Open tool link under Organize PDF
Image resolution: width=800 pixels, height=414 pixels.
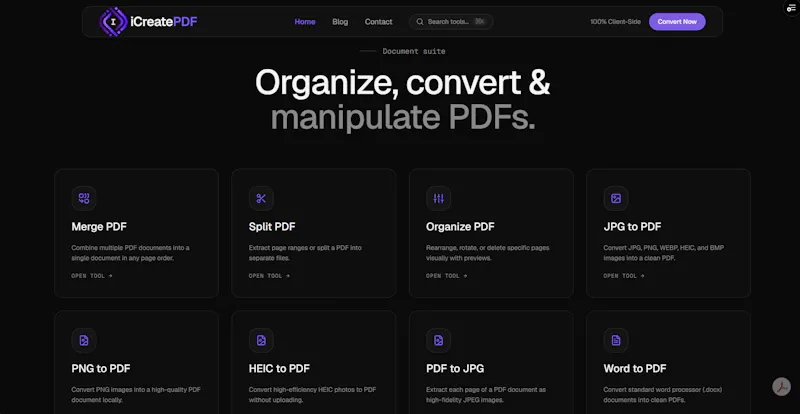(x=446, y=276)
